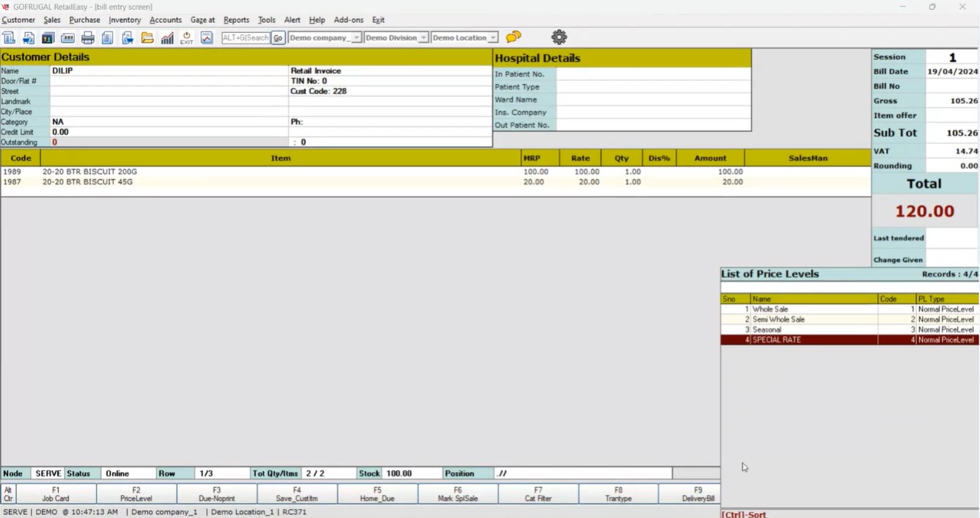Click the Alt Ctr toggle button
980x518 pixels.
pos(8,494)
